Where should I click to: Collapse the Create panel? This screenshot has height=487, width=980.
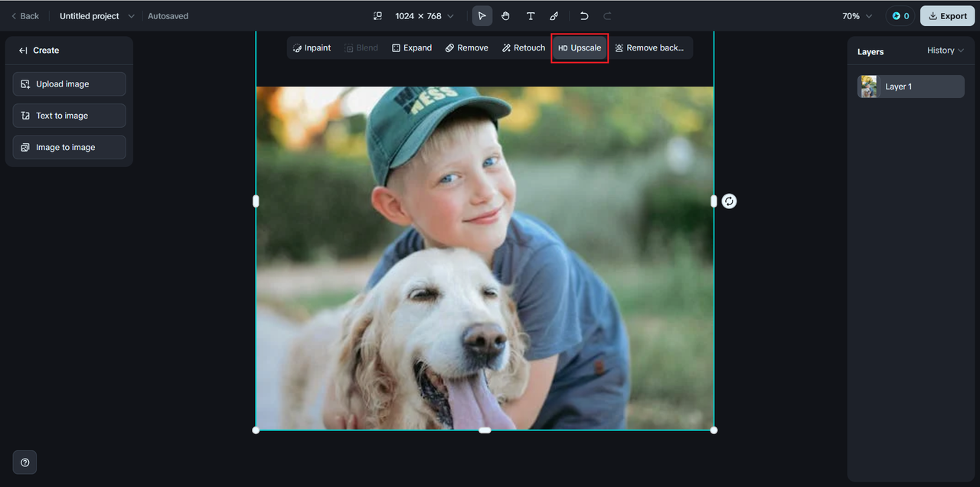24,51
